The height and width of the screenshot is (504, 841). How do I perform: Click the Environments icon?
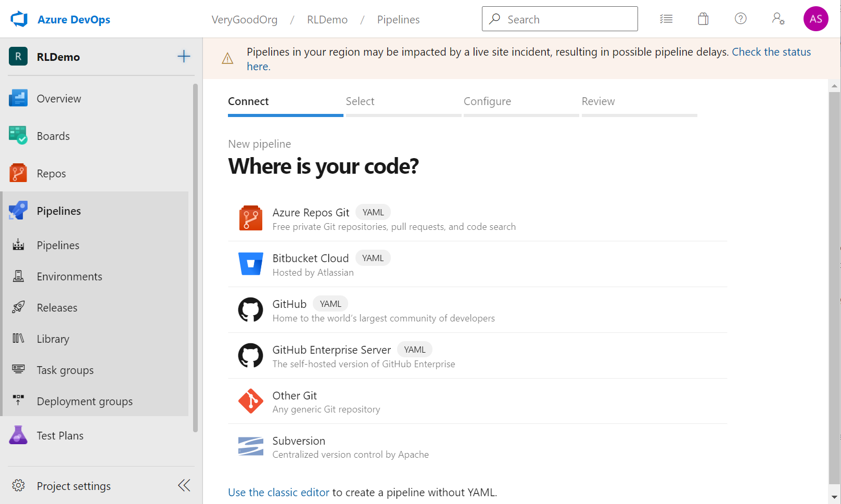18,276
